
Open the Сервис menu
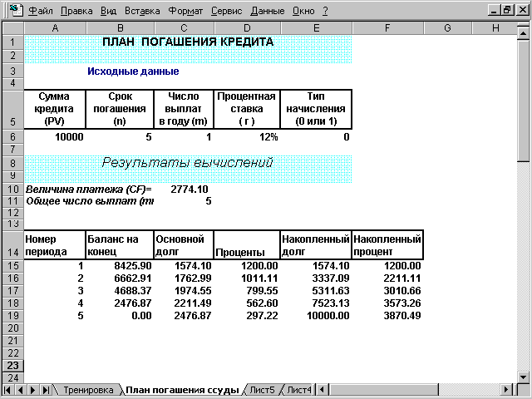(x=226, y=11)
